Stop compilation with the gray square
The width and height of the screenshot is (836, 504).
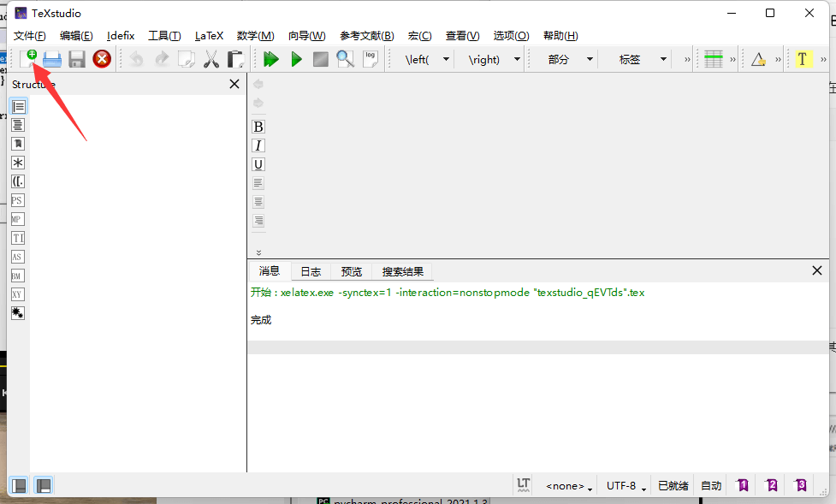click(x=320, y=59)
